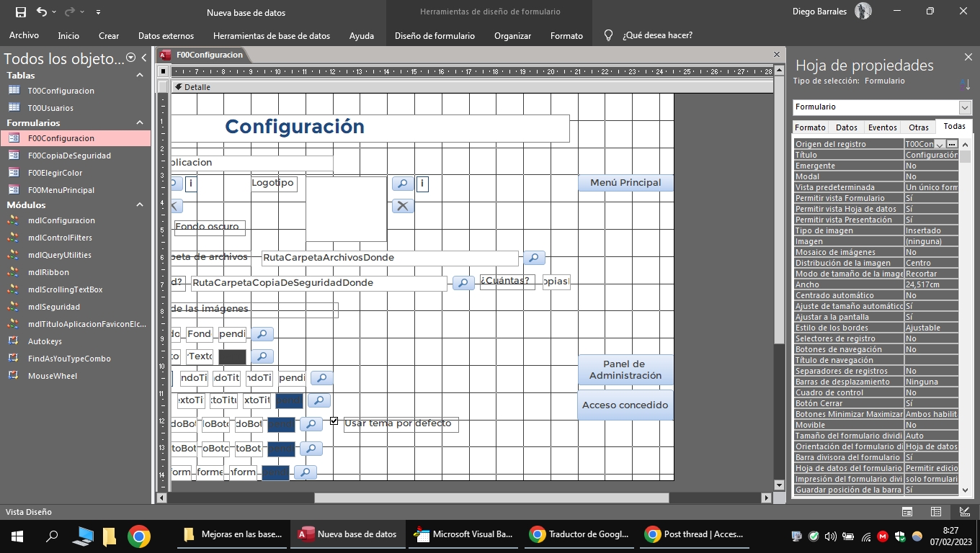Select the Acceso concedido button
The height and width of the screenshot is (553, 980).
click(625, 405)
